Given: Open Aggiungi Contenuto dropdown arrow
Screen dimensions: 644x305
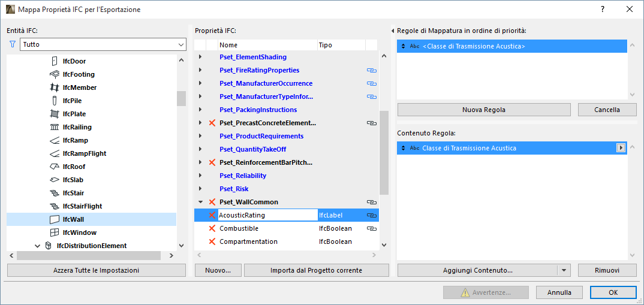Looking at the screenshot, I should (x=564, y=270).
